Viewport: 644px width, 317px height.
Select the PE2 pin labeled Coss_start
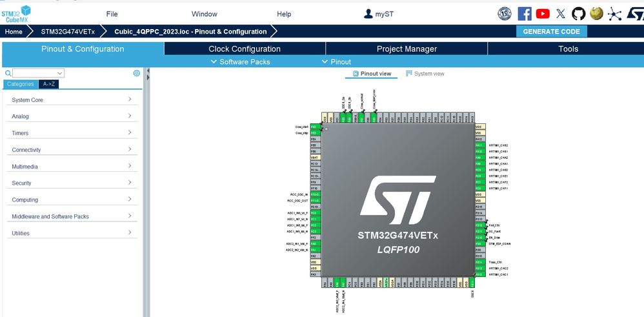tap(315, 127)
